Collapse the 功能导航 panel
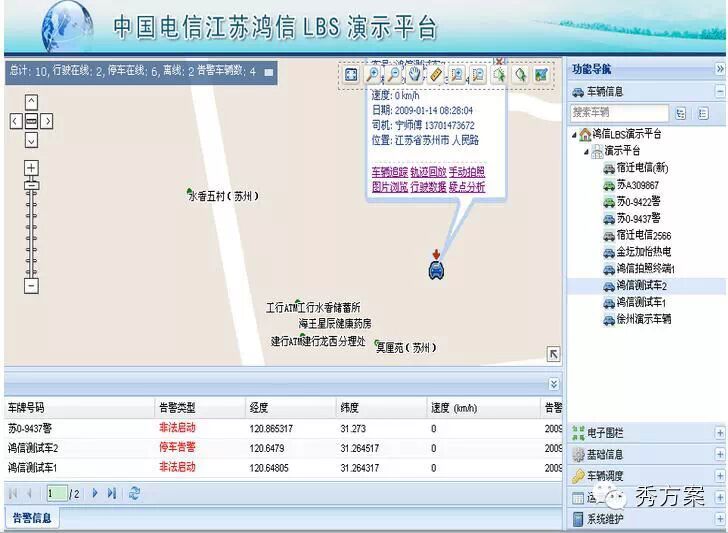Screen dimensions: 728x533 (720, 69)
